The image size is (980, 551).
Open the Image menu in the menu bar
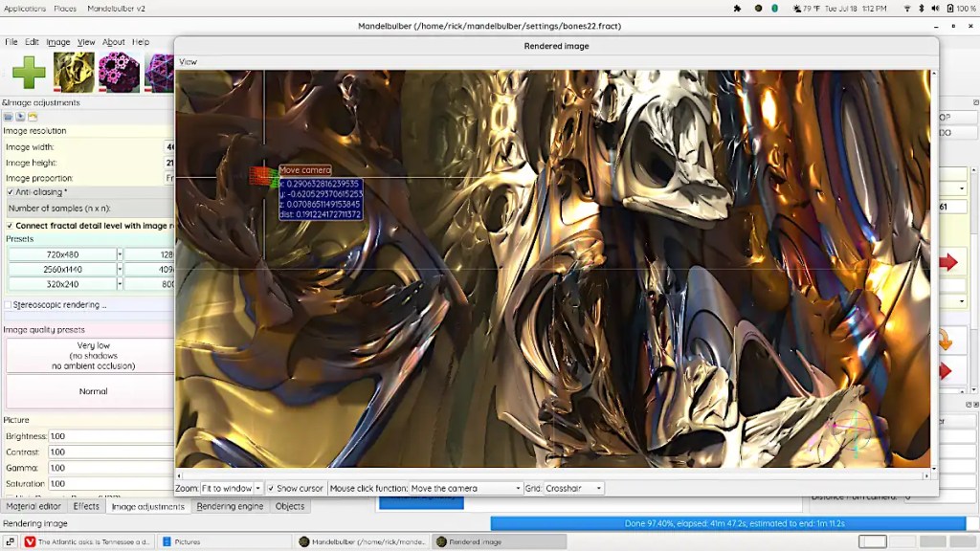[58, 42]
